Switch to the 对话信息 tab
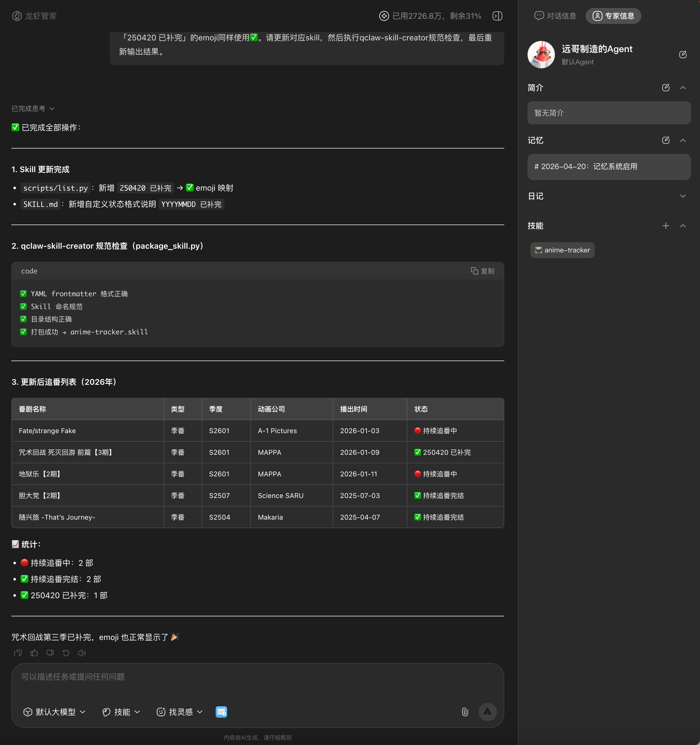 point(555,16)
